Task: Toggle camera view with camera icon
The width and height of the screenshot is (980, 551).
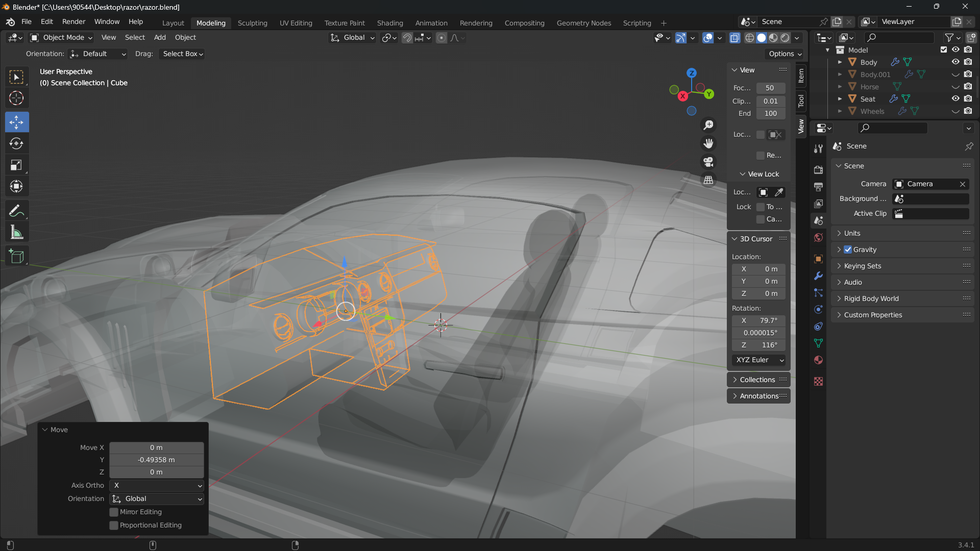Action: [x=708, y=162]
